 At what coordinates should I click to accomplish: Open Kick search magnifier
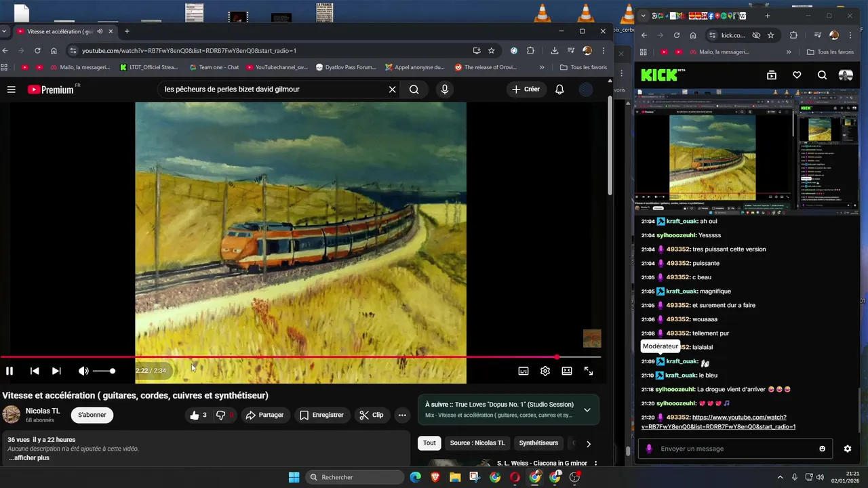822,75
